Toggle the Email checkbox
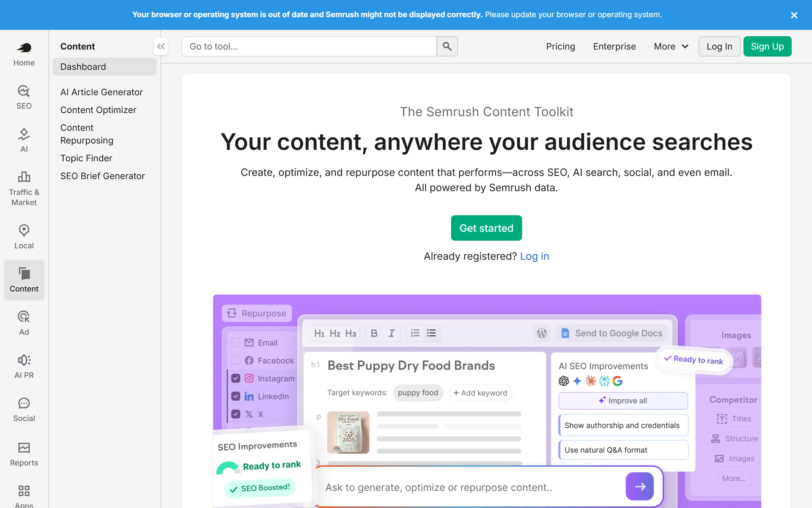812x508 pixels. pos(236,343)
